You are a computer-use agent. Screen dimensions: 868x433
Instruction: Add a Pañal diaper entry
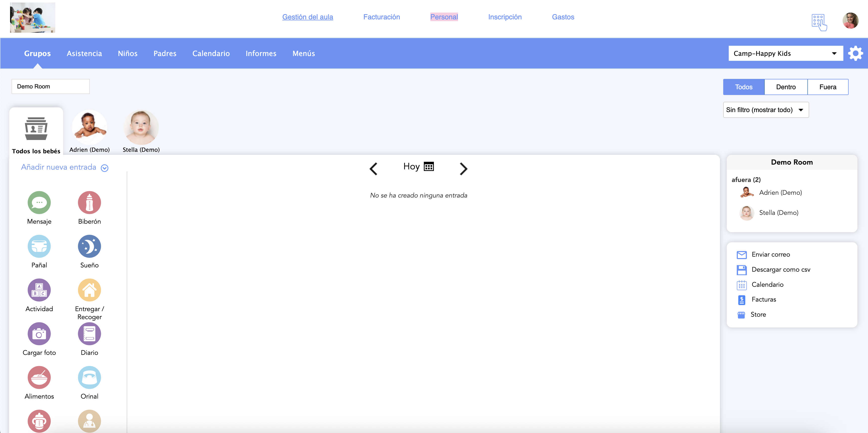tap(39, 246)
